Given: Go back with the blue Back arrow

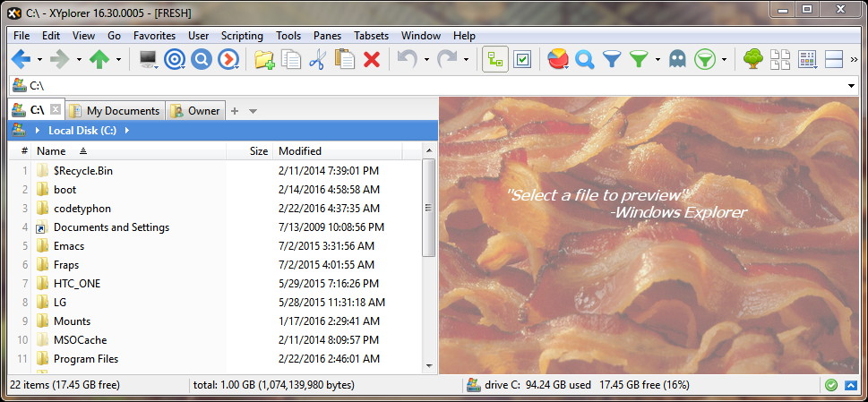Looking at the screenshot, I should coord(21,59).
